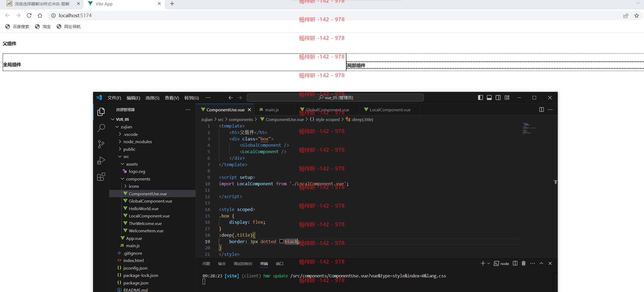Screen dimensions: 644x292
Task: Open the 淘宝 bookmark
Action: pyautogui.click(x=43, y=26)
